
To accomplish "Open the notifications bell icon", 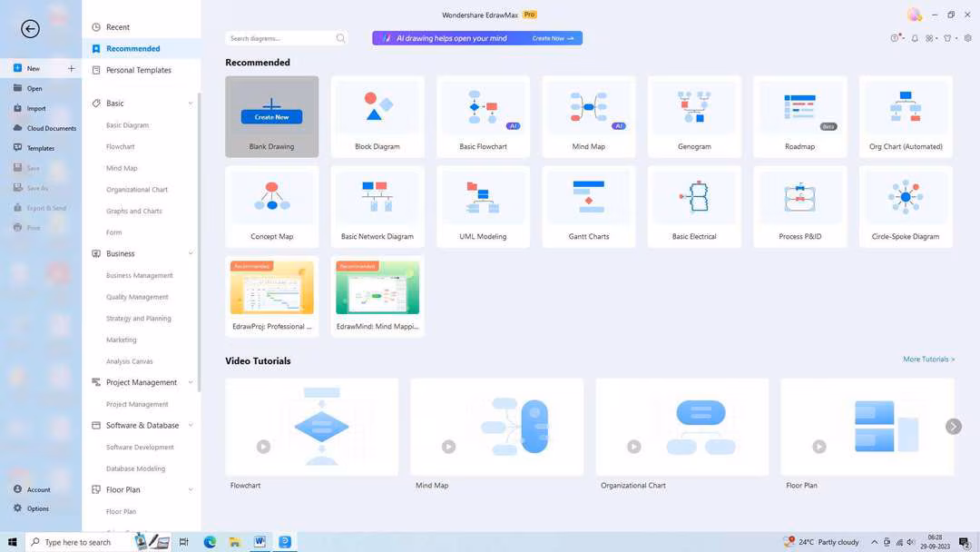I will (915, 38).
